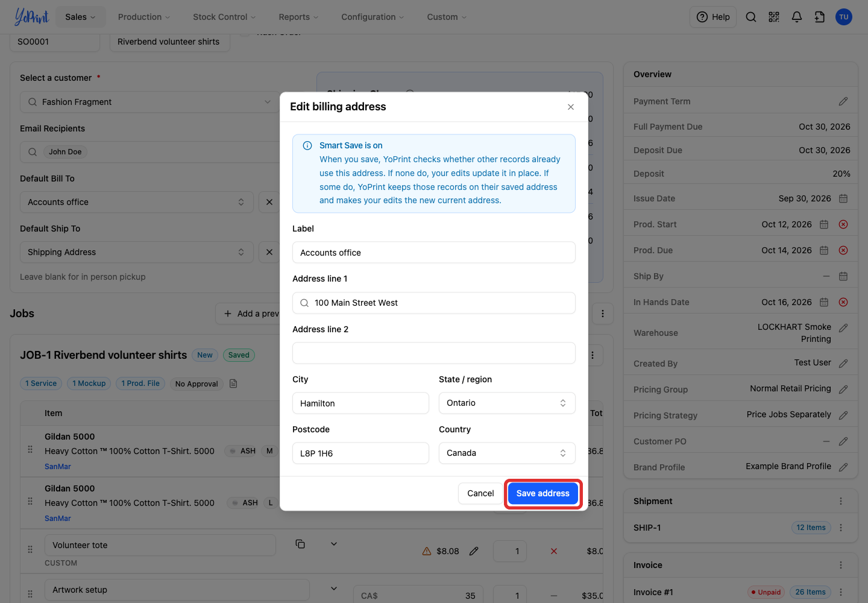Focus the Address line 2 field
The height and width of the screenshot is (603, 868).
(434, 353)
